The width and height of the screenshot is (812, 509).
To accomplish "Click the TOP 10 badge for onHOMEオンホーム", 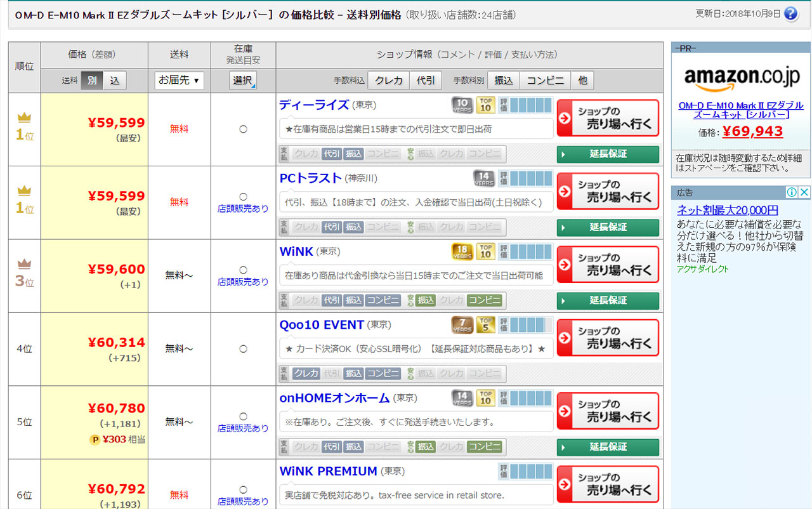I will [x=486, y=399].
